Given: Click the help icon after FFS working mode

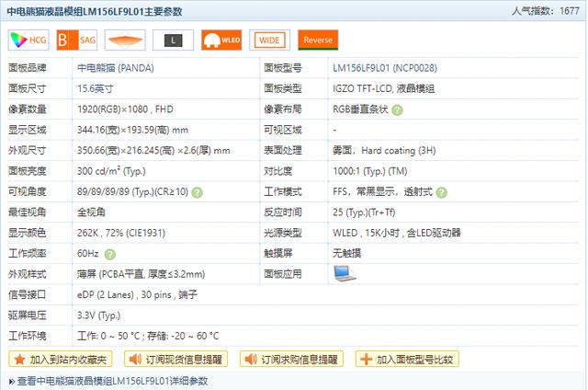Looking at the screenshot, I should coord(442,192).
